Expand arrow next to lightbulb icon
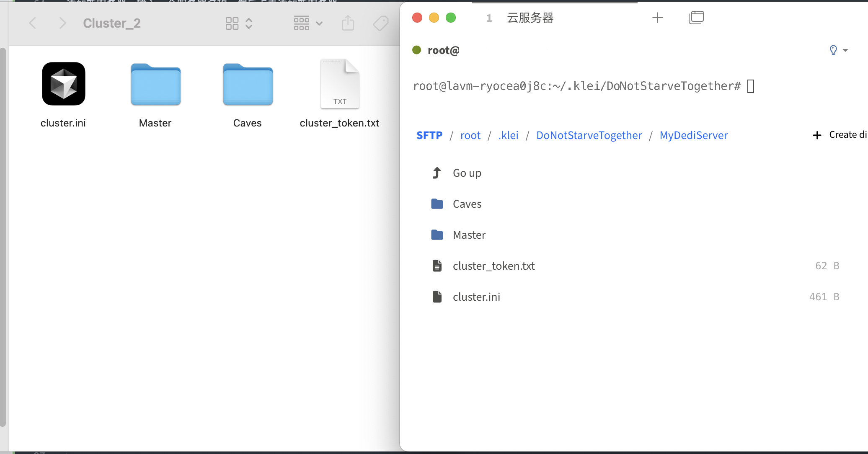The height and width of the screenshot is (454, 868). (x=845, y=50)
